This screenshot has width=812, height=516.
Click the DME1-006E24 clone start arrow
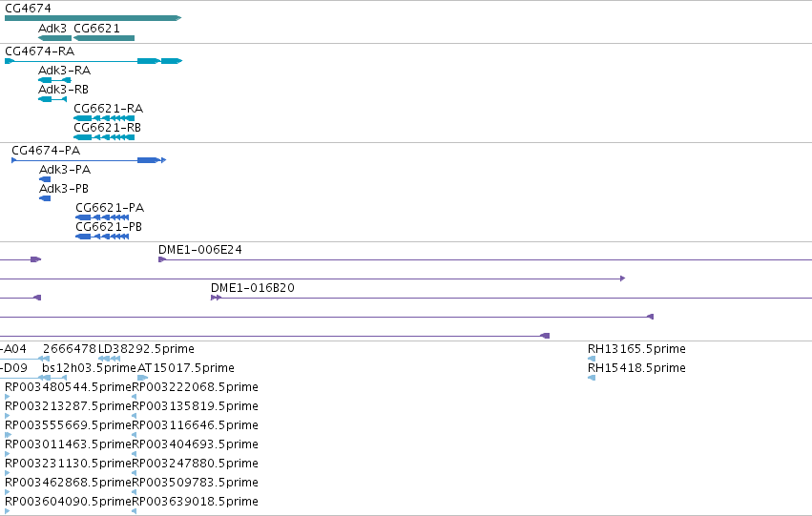tap(162, 259)
